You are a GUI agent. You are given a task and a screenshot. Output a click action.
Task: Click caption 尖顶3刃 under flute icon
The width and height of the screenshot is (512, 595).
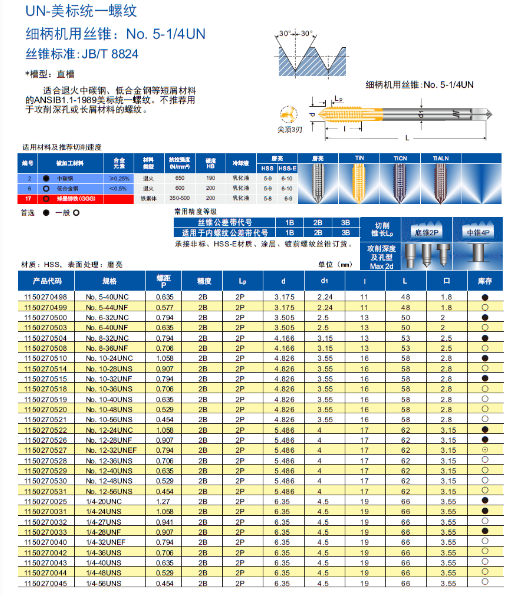click(x=290, y=130)
